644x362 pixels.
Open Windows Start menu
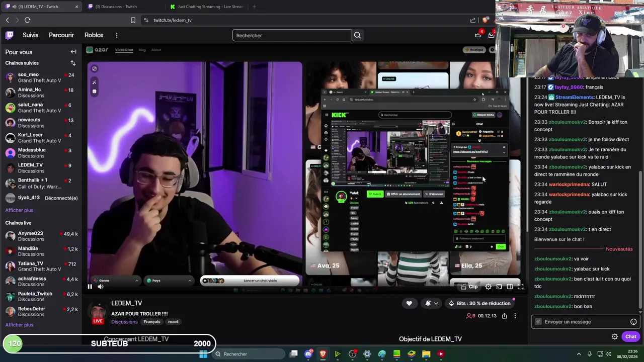(203, 354)
